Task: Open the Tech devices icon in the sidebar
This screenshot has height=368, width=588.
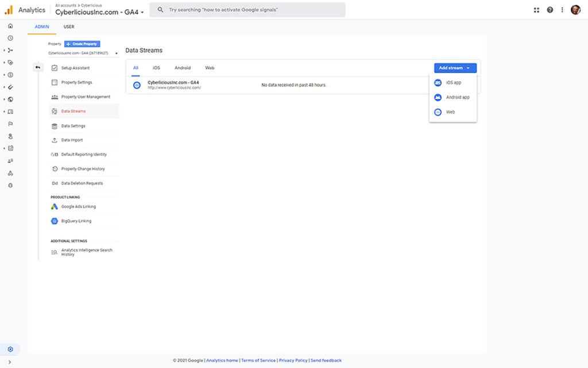Action: pyautogui.click(x=10, y=112)
